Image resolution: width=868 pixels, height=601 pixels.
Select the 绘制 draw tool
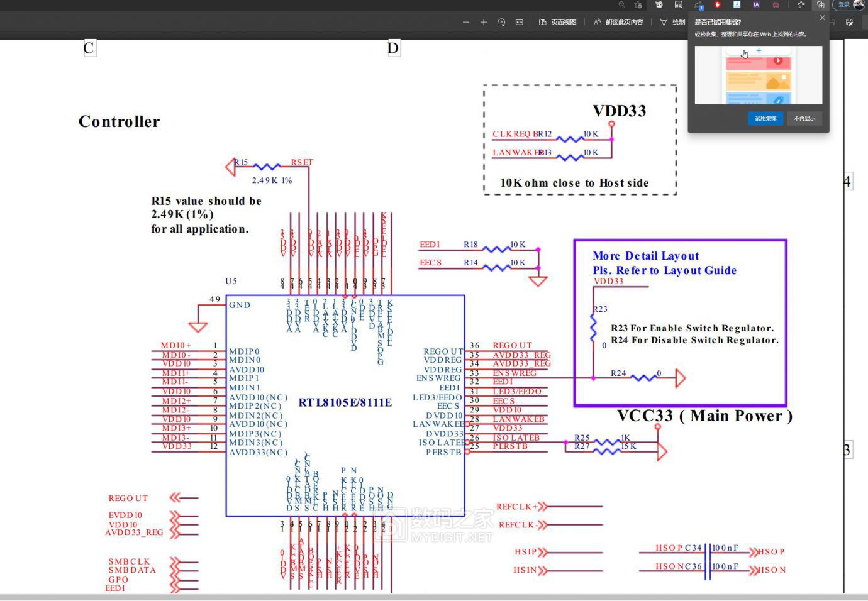(672, 22)
